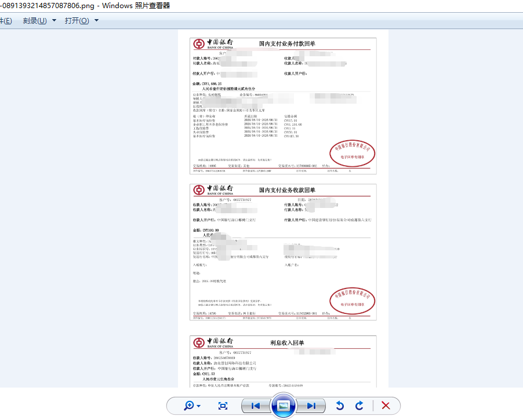
Task: Expand the zoom dropdown arrow
Action: point(199,406)
